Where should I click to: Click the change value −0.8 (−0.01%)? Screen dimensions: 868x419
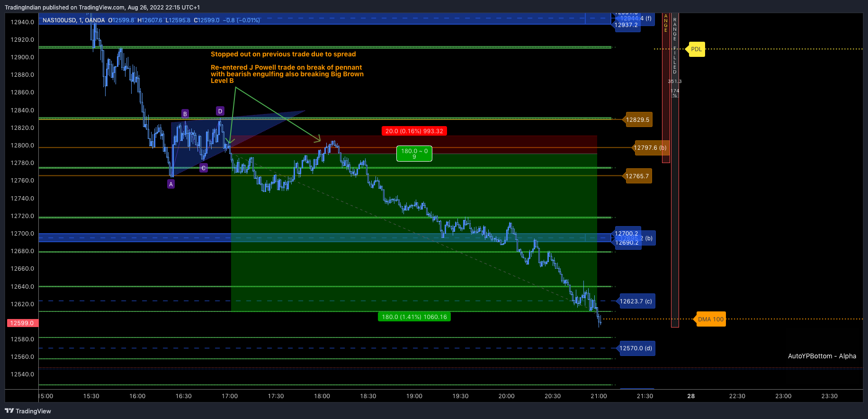242,20
